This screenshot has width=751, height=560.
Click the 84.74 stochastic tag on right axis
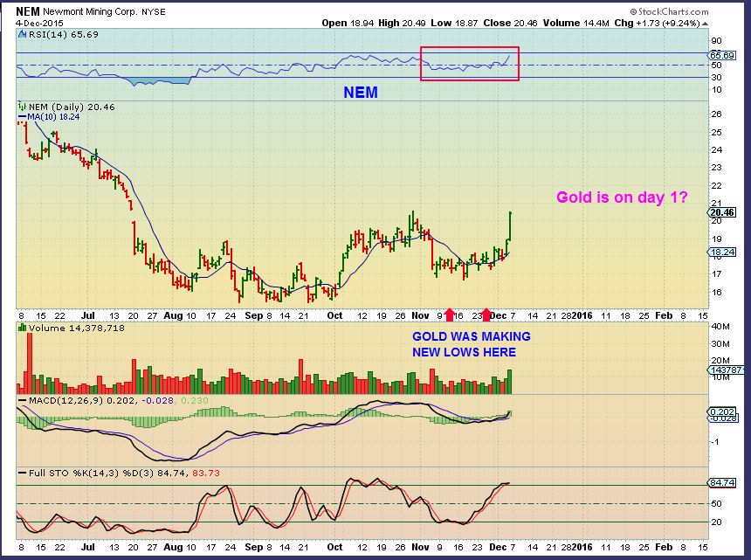click(722, 482)
